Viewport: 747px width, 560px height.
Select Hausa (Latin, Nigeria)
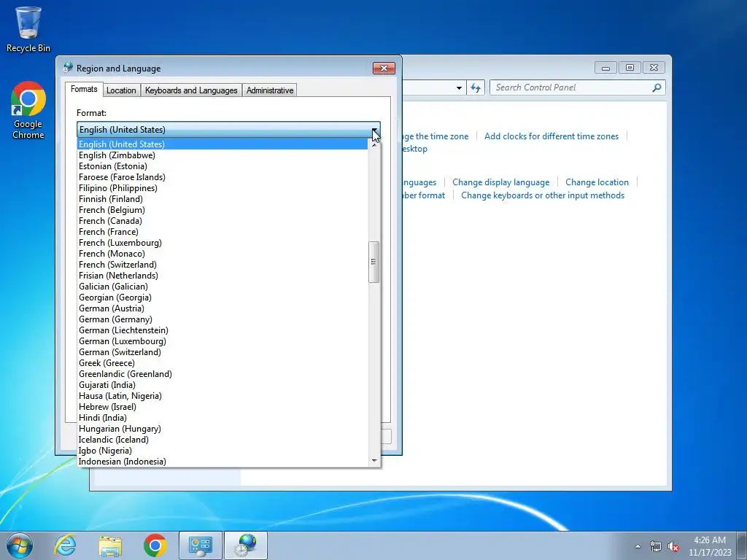click(222, 396)
